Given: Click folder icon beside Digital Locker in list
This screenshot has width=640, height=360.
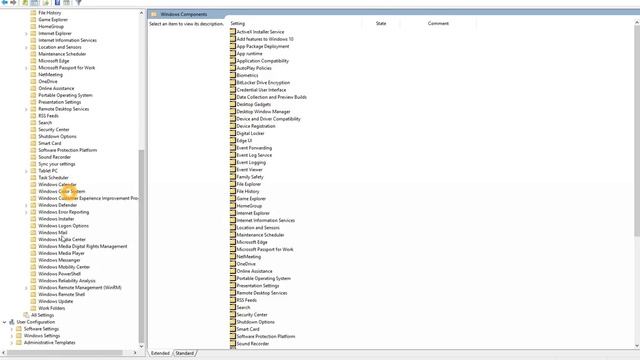Looking at the screenshot, I should pyautogui.click(x=233, y=133).
